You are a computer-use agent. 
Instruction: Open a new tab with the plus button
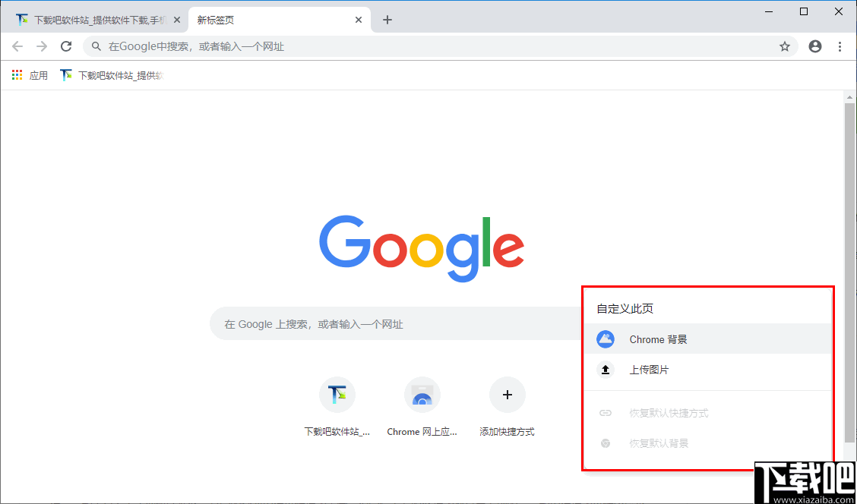coord(387,19)
